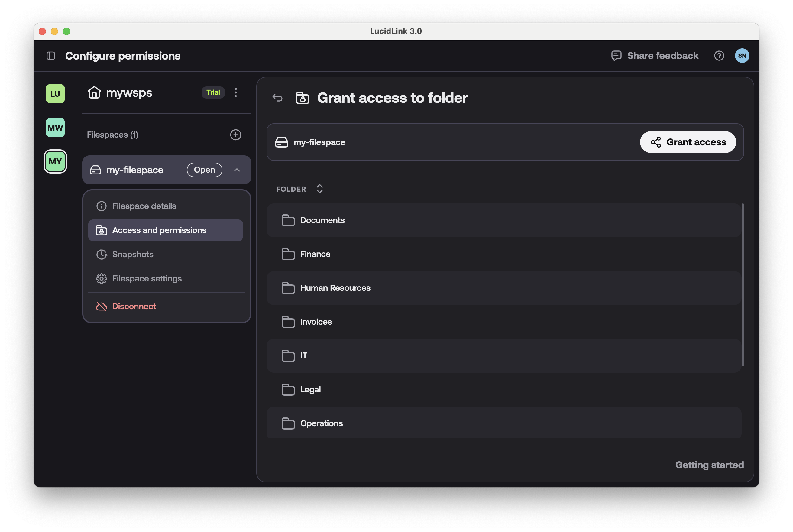Select the Operations folder row
The image size is (793, 532).
(504, 423)
